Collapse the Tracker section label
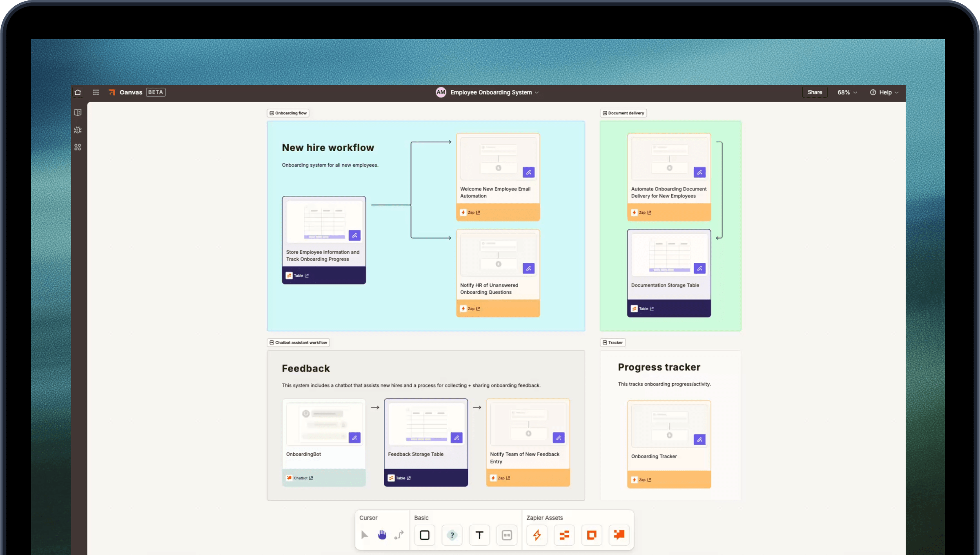Viewport: 980px width, 555px height. (x=604, y=342)
